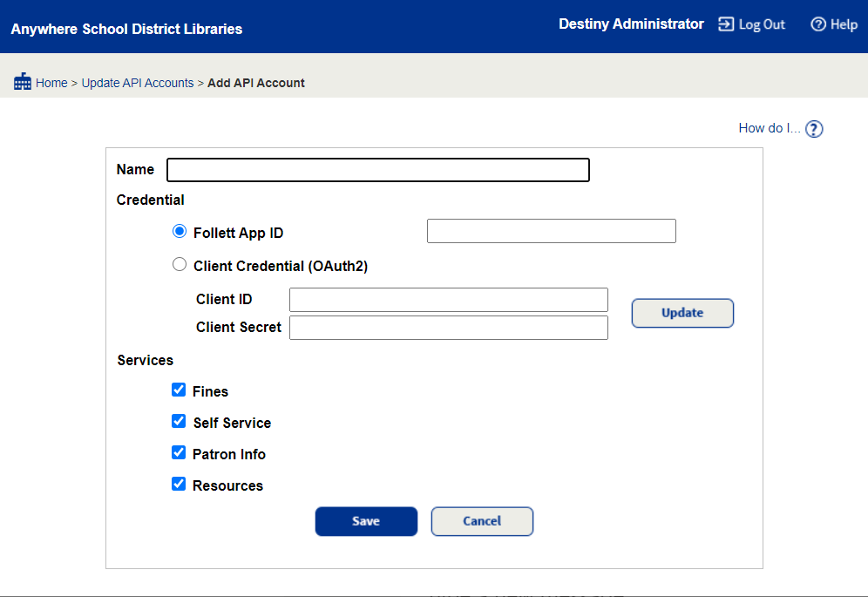Click the Log Out arrow icon
The width and height of the screenshot is (868, 597).
click(x=725, y=24)
